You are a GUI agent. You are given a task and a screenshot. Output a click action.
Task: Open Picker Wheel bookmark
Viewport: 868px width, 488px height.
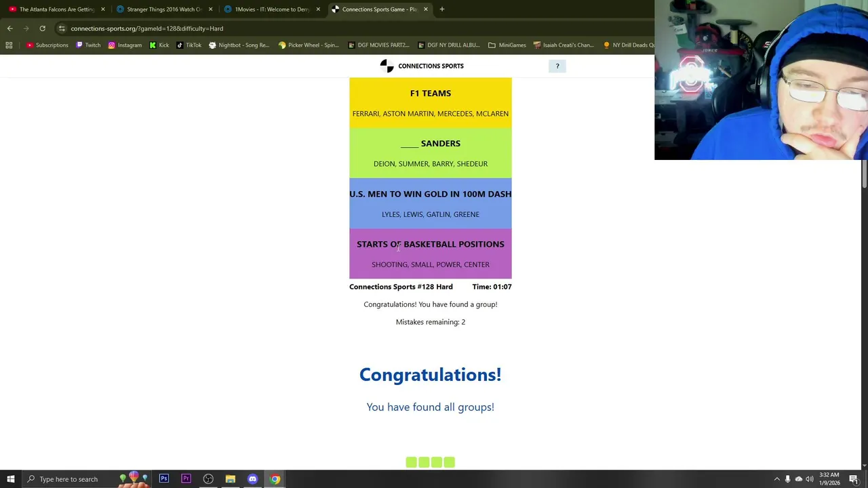(309, 45)
